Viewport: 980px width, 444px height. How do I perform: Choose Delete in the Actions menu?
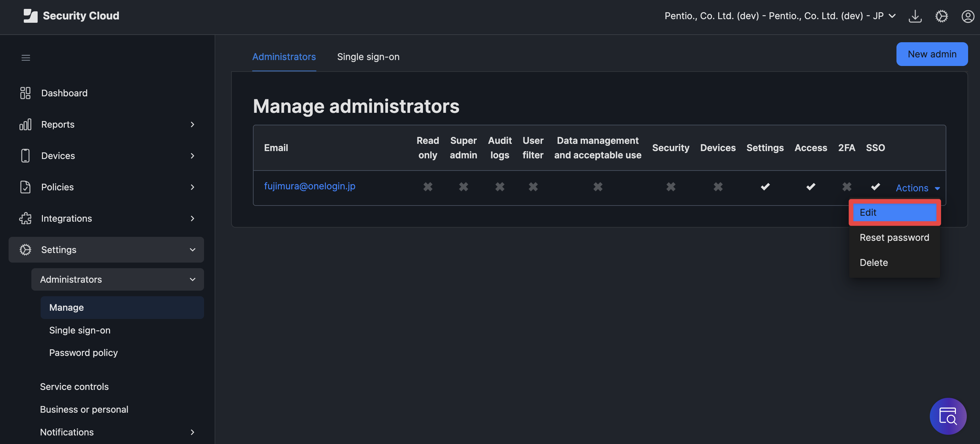(894, 262)
